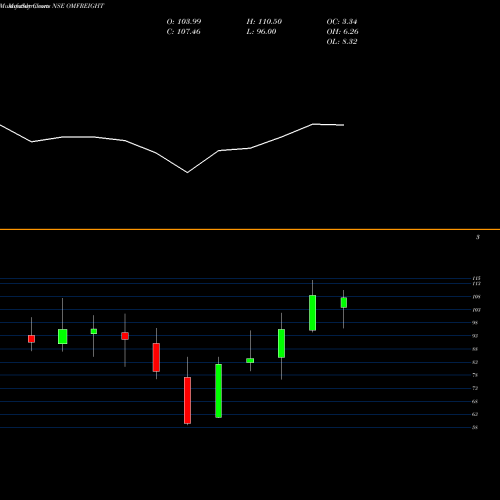500x500 pixels.
Task: Click the 58 price axis label
Action: pos(475,427)
